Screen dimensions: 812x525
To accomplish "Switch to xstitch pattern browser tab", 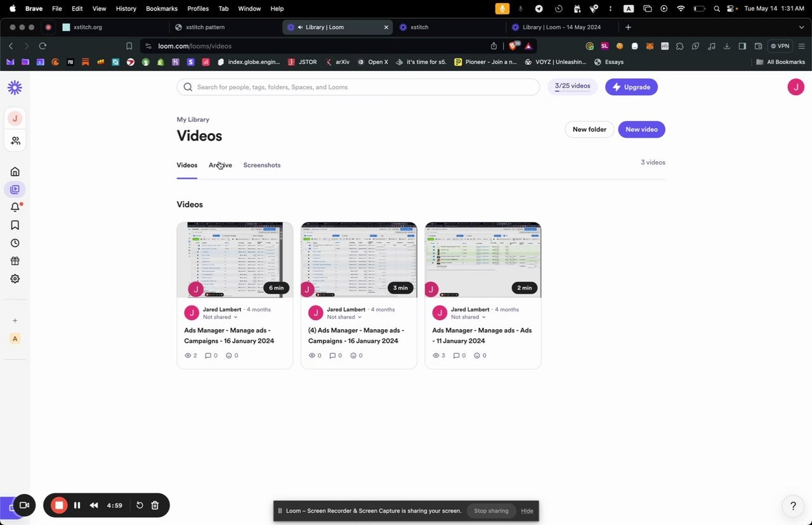I will [225, 27].
